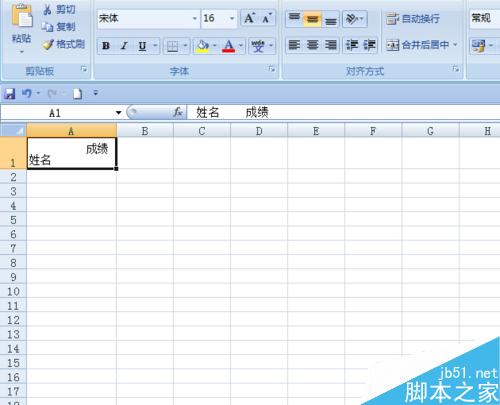The image size is (500, 405).
Task: Open font name dropdown 宋体
Action: [x=195, y=18]
